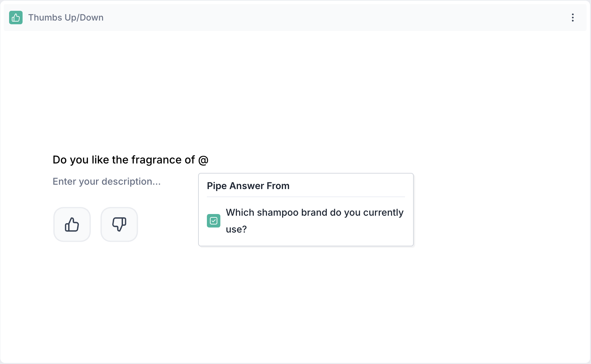Image resolution: width=591 pixels, height=364 pixels.
Task: Click the word "fragrance" in the title
Action: 156,160
